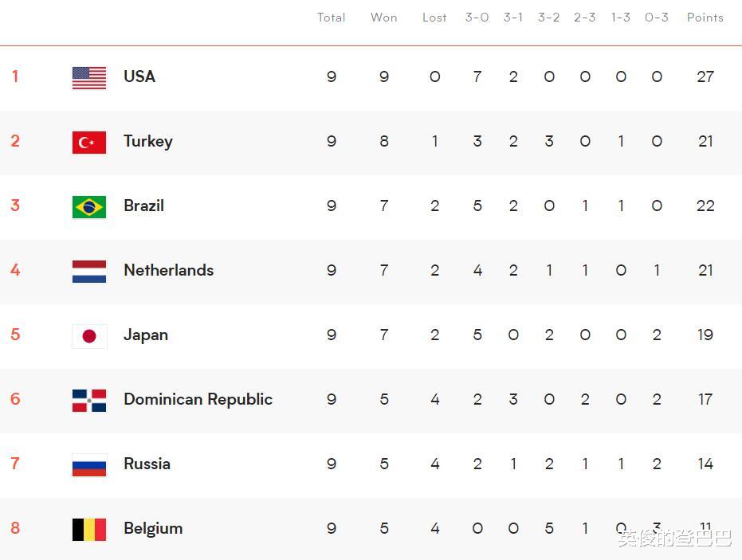Image resolution: width=742 pixels, height=560 pixels.
Task: Click the Total column header
Action: point(331,18)
